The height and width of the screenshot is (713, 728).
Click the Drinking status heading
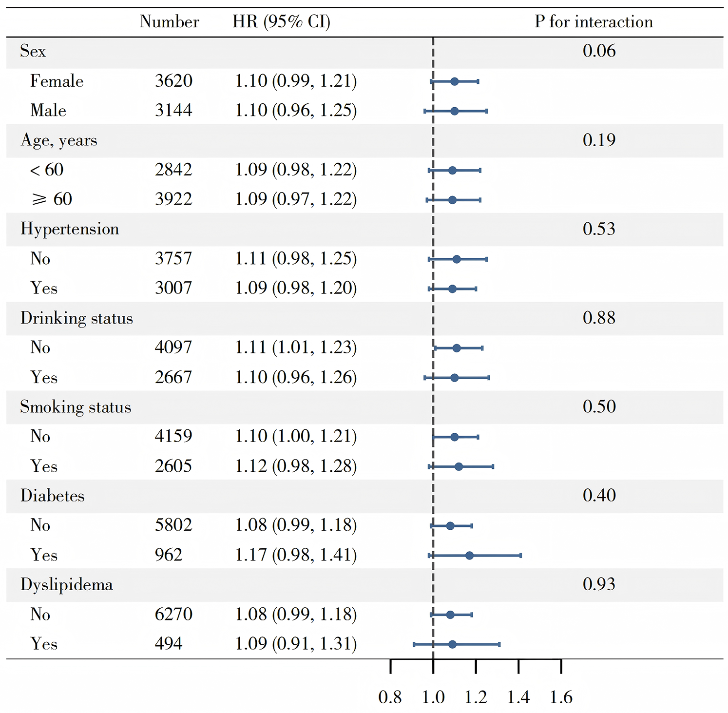(77, 318)
